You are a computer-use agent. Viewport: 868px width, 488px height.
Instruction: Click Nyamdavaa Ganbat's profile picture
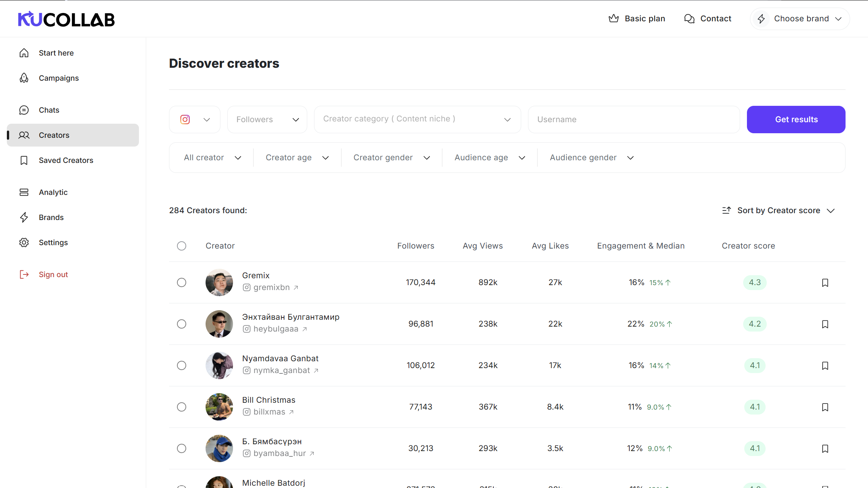point(219,365)
